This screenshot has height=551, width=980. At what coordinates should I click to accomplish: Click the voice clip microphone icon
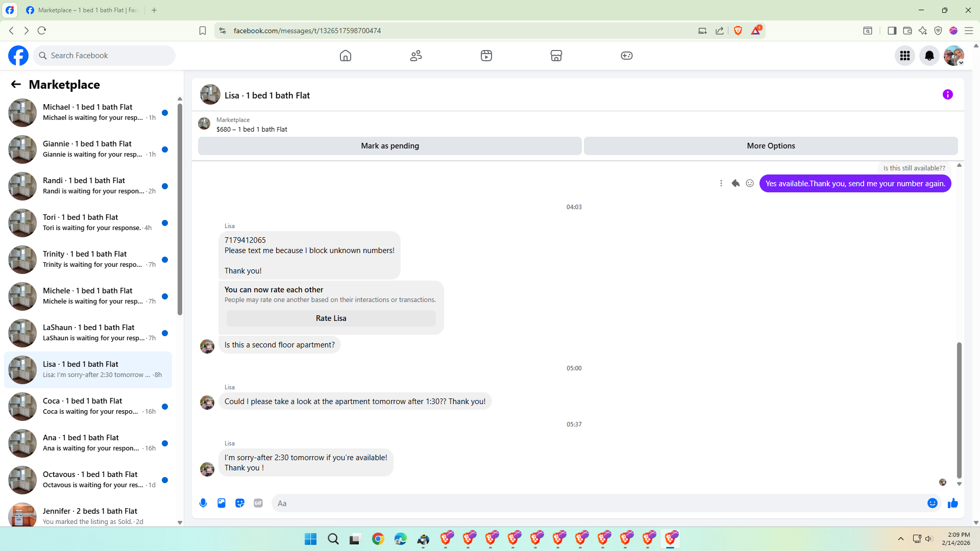point(203,503)
